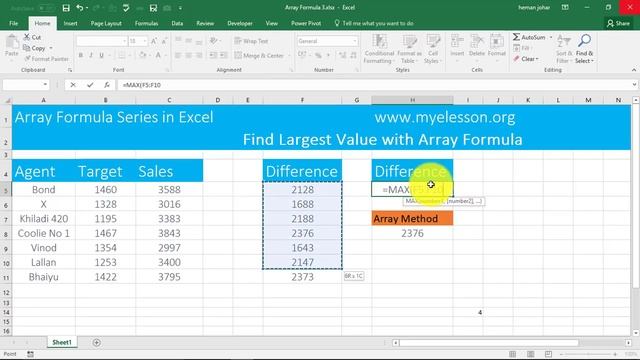This screenshot has width=640, height=360.
Task: Open Font Color A swatch
Action: coord(158,55)
